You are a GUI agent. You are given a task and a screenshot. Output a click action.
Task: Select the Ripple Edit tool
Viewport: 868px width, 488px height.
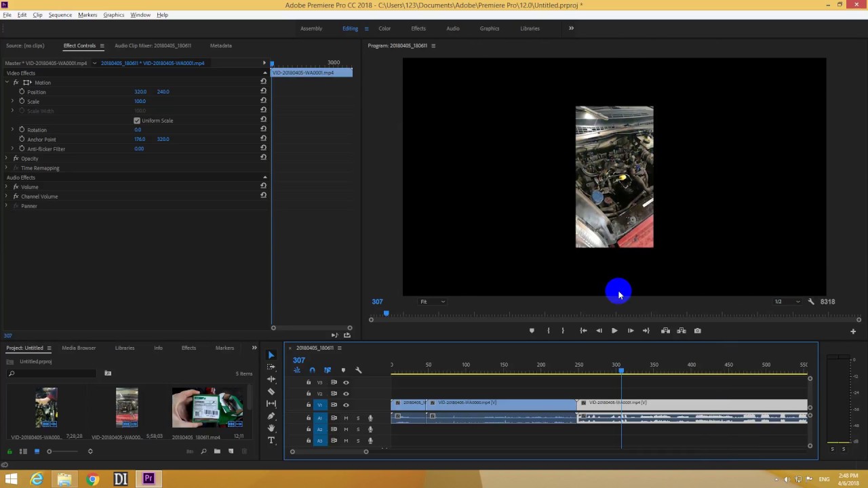tap(271, 380)
